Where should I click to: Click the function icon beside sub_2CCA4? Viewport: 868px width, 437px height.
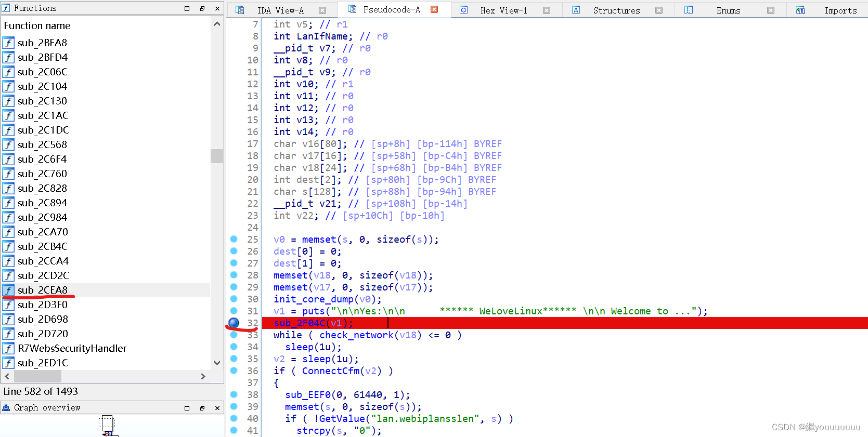(8, 261)
